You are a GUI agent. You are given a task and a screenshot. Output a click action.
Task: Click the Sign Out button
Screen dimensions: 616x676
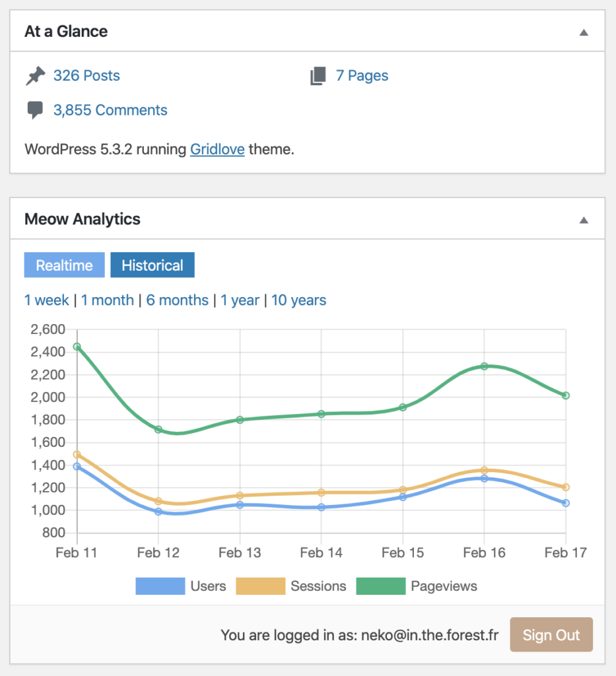click(x=551, y=635)
